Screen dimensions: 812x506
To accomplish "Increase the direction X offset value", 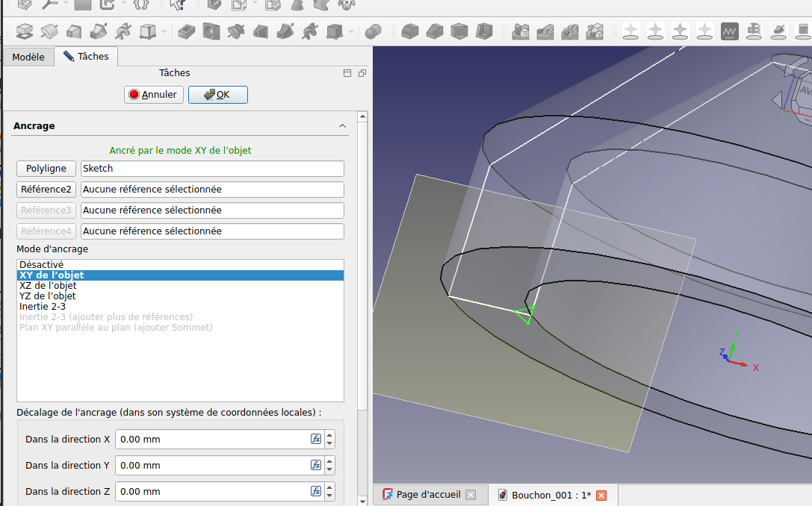I will pyautogui.click(x=329, y=434).
